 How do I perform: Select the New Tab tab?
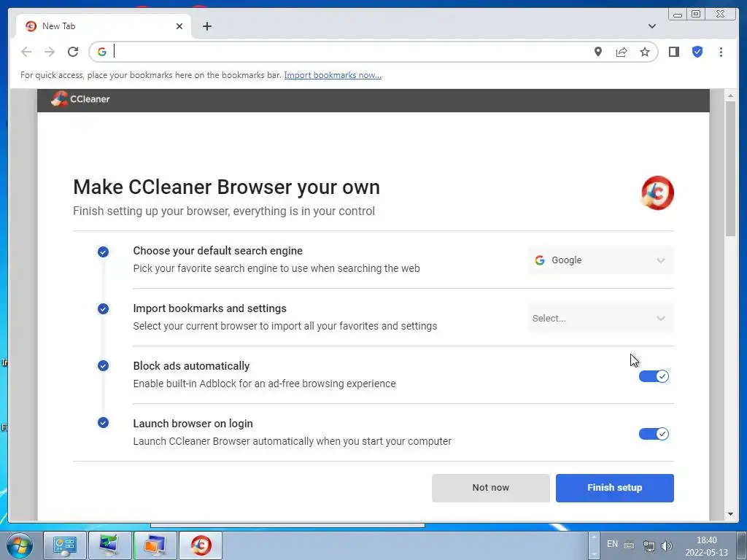[104, 26]
